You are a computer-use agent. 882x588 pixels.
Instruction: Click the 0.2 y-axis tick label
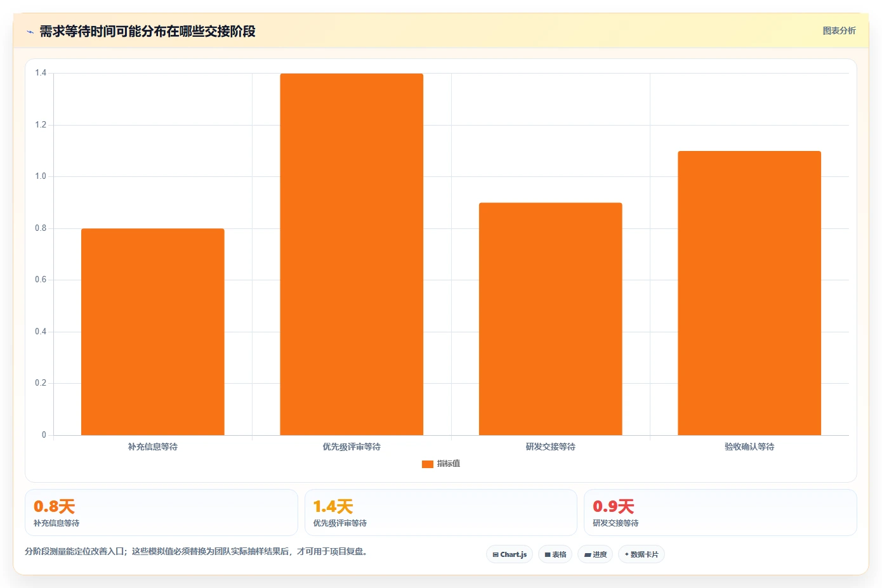[41, 383]
